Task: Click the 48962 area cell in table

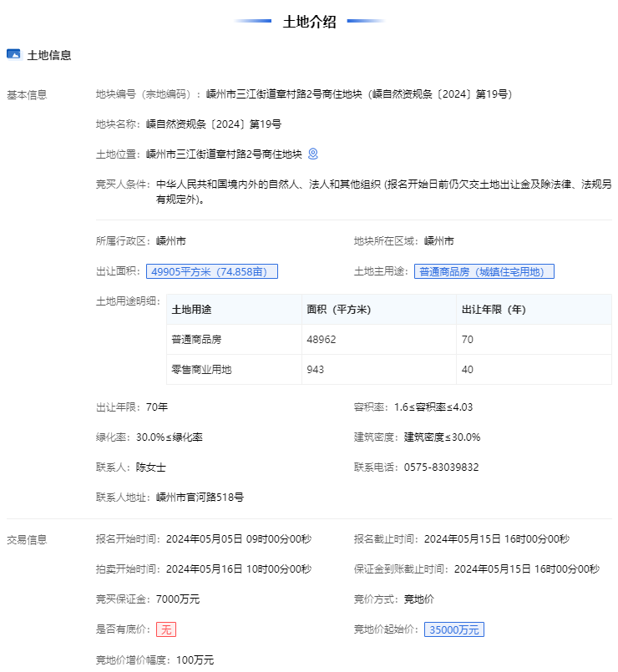Action: [x=322, y=340]
